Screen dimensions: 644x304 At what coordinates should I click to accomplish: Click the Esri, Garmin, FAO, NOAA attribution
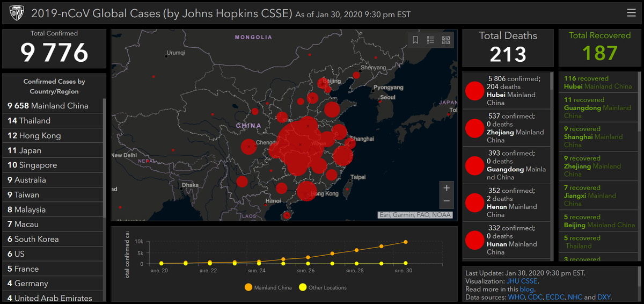point(415,215)
